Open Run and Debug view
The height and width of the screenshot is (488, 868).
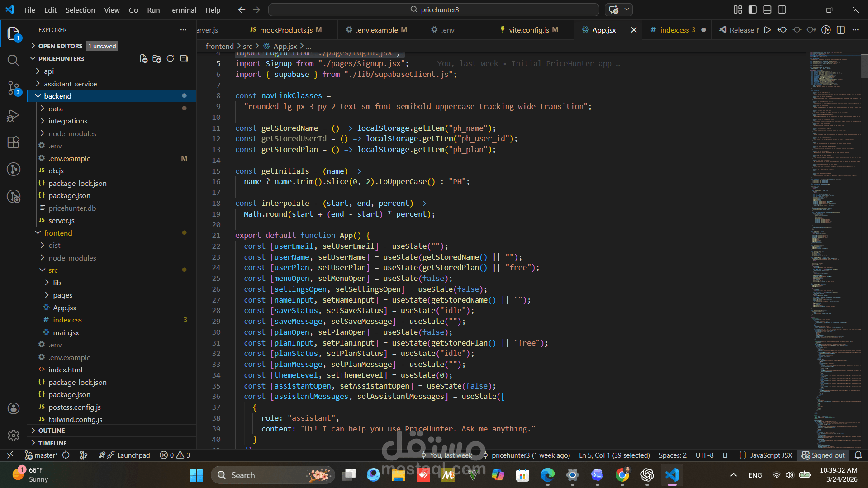pyautogui.click(x=13, y=116)
